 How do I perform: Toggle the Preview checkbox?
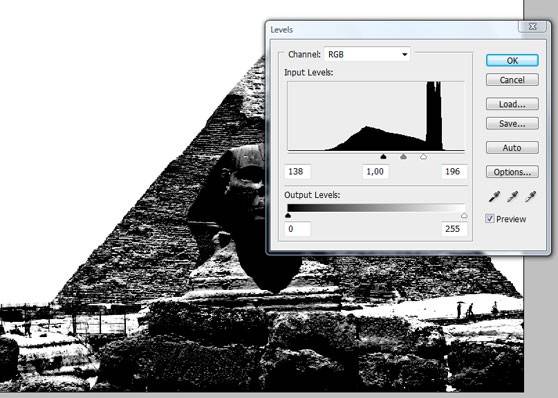[490, 219]
